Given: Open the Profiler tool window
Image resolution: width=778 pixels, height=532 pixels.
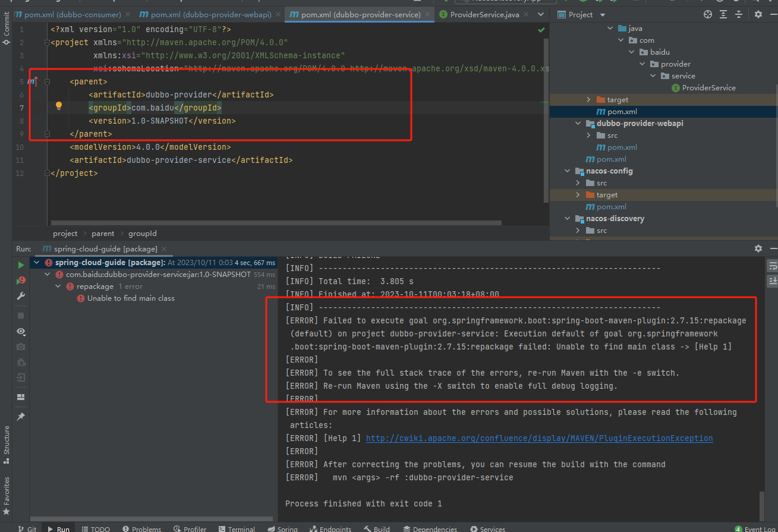Looking at the screenshot, I should (x=190, y=528).
